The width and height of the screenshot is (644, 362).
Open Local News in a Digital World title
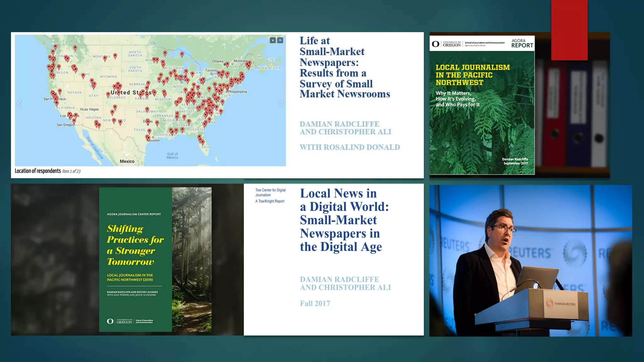click(x=344, y=220)
